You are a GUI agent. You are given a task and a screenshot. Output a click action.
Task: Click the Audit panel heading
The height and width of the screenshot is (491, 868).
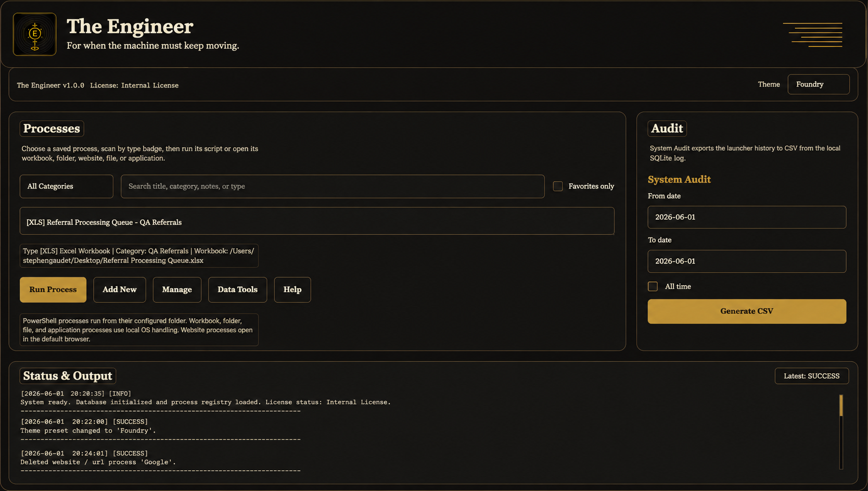point(667,129)
